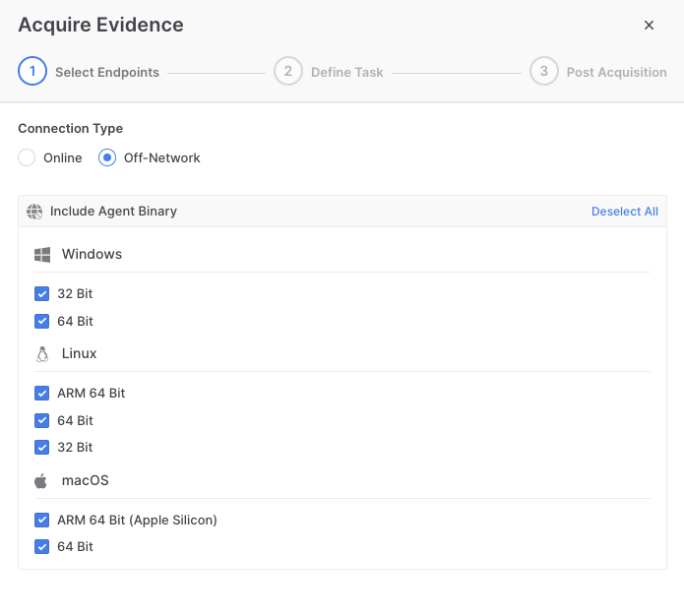The image size is (684, 616).
Task: Uncheck Windows 32 Bit checkbox
Action: [x=42, y=294]
